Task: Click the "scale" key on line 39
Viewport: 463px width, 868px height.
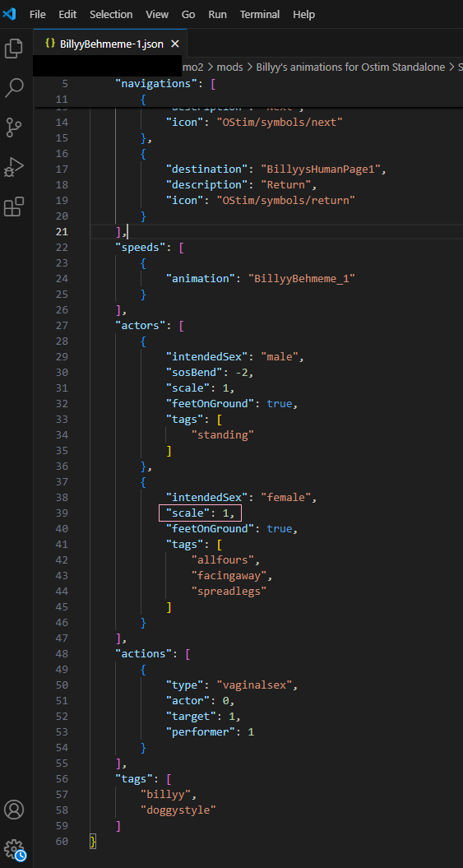Action: click(x=188, y=513)
